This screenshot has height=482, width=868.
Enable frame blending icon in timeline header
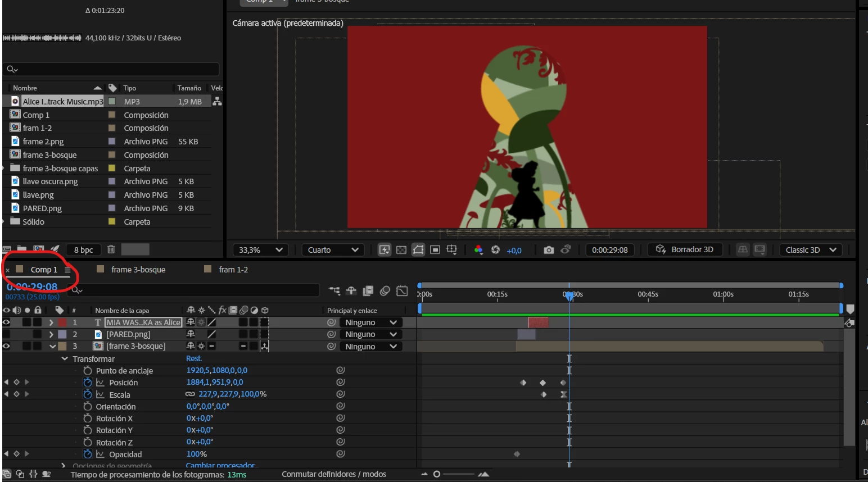[x=368, y=290]
